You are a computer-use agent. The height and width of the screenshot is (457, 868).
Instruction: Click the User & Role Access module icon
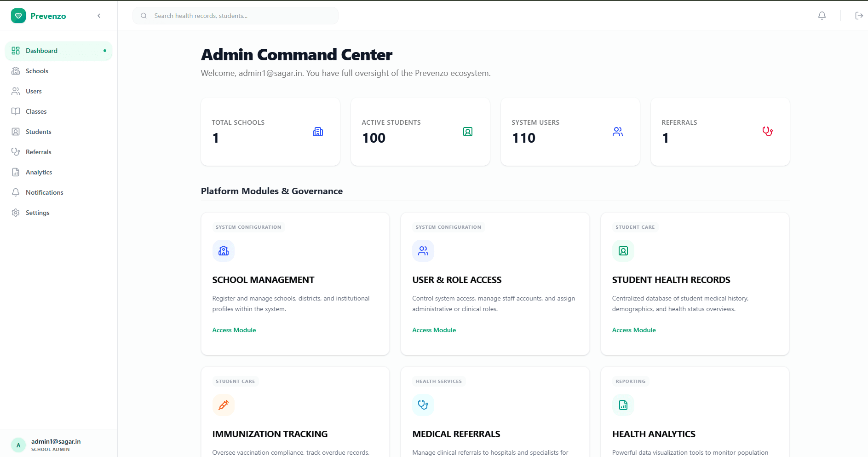click(423, 251)
